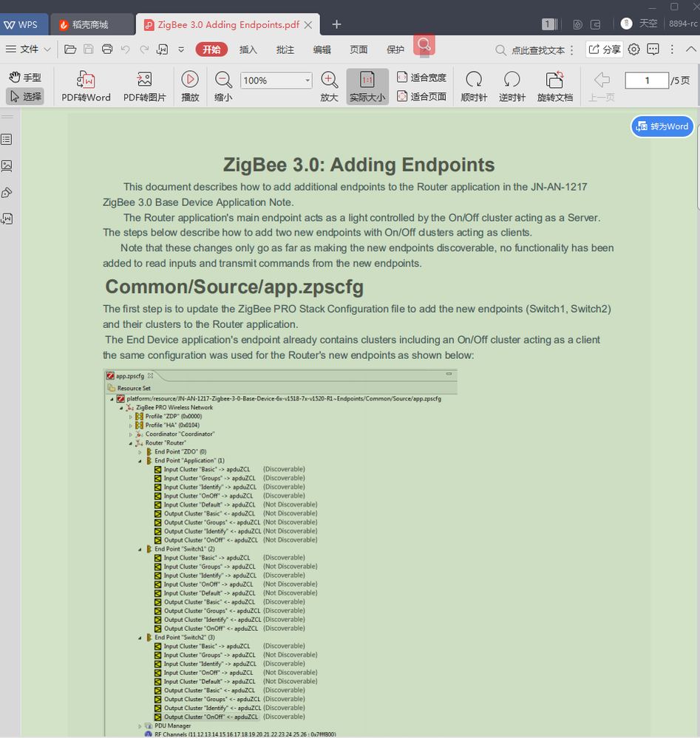
Task: Toggle 实际大小 actual size view
Action: coord(367,86)
